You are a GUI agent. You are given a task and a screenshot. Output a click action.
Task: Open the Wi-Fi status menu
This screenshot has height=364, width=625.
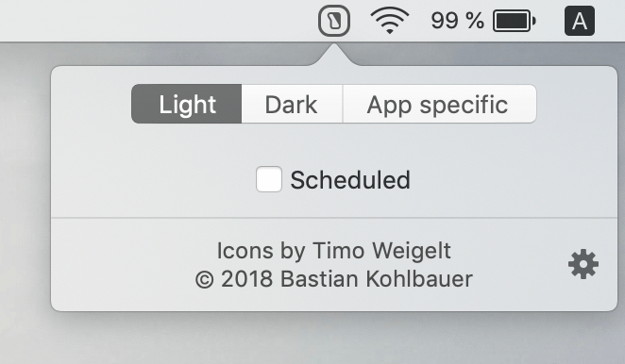point(389,21)
